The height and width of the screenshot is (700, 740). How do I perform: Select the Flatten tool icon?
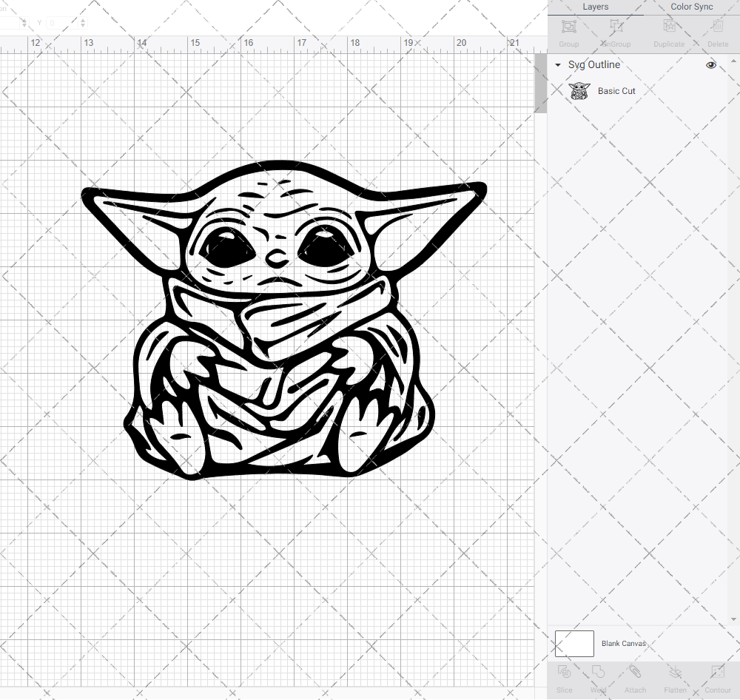[x=676, y=671]
